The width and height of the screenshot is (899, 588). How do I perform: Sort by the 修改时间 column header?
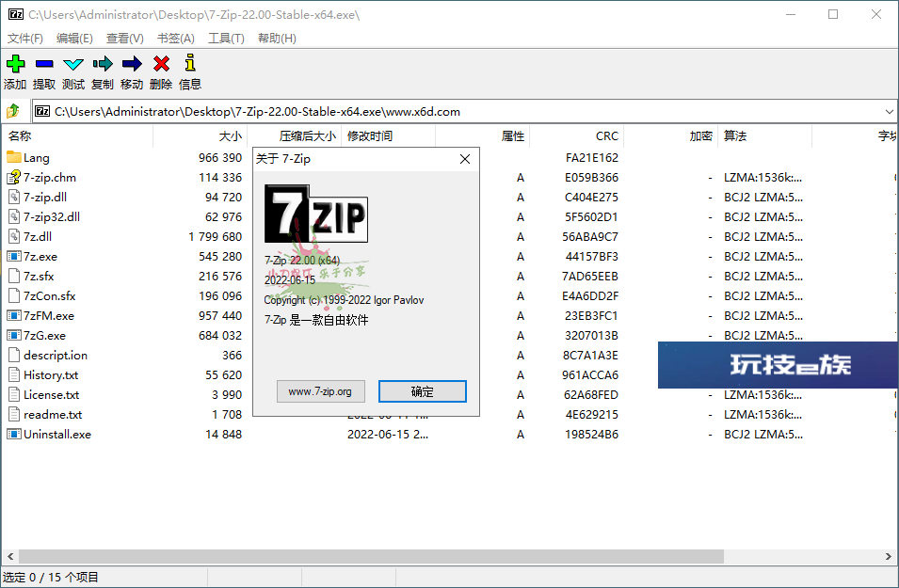pos(388,135)
